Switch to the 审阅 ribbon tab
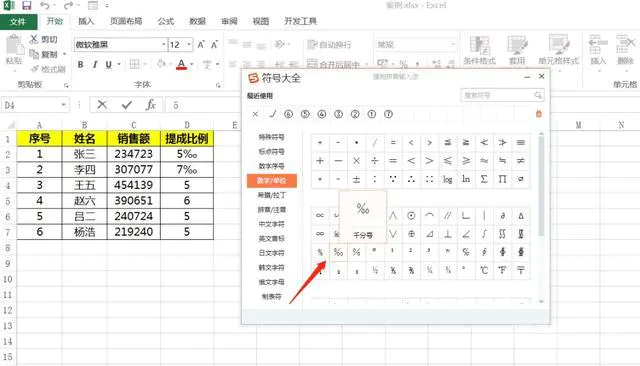The image size is (640, 366). [x=229, y=21]
